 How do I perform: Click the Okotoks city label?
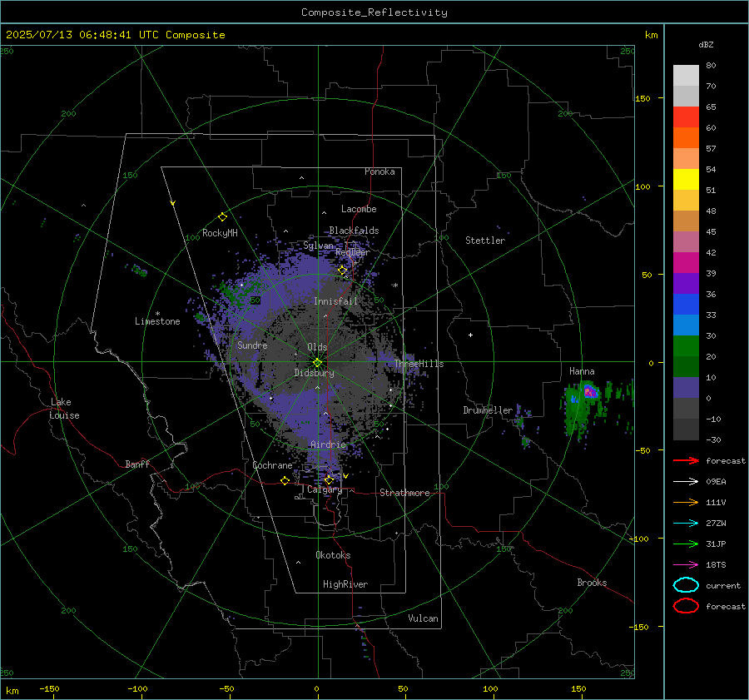[333, 555]
